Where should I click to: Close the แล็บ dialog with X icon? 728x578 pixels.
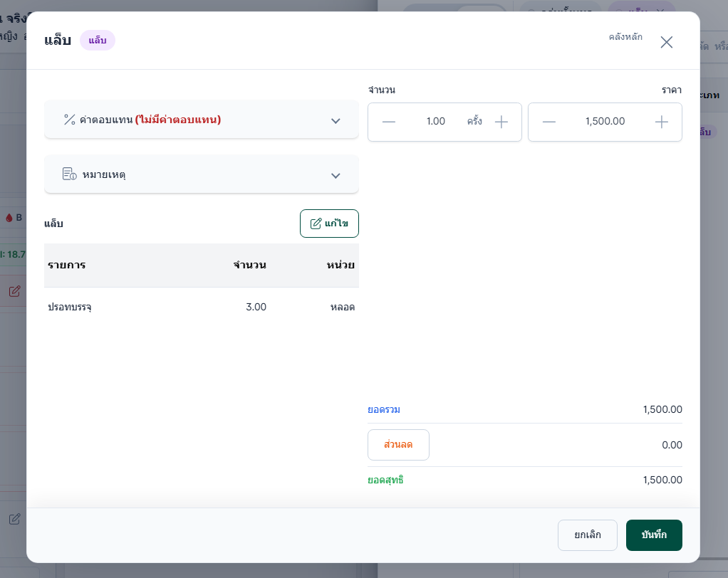[x=667, y=42]
